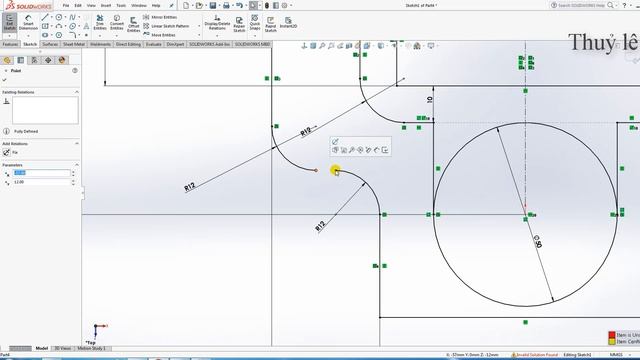Open the Help menu

click(156, 6)
